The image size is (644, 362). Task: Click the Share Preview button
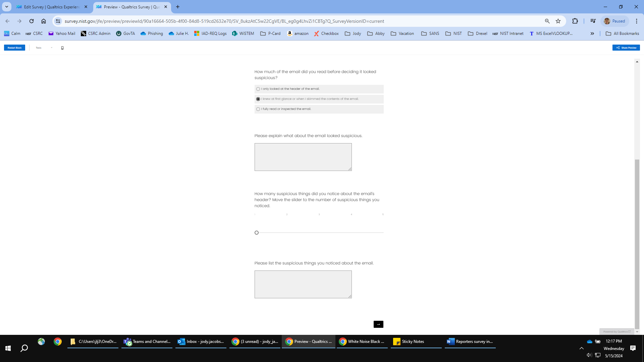tap(626, 48)
